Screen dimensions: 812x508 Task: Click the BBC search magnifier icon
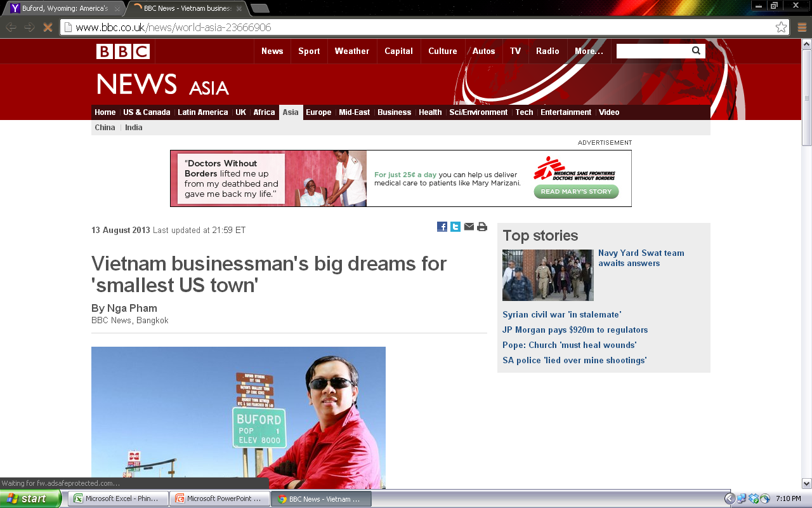tap(696, 51)
